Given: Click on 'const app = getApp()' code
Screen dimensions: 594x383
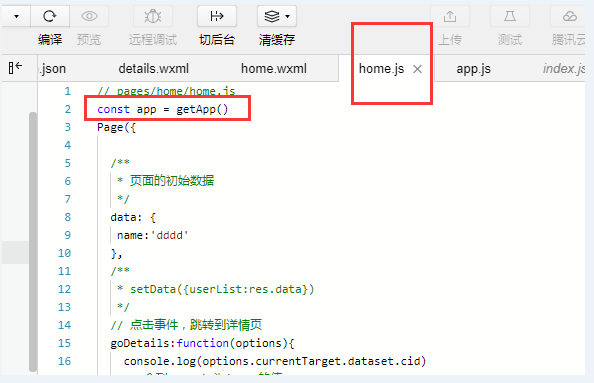Looking at the screenshot, I should pyautogui.click(x=163, y=109).
